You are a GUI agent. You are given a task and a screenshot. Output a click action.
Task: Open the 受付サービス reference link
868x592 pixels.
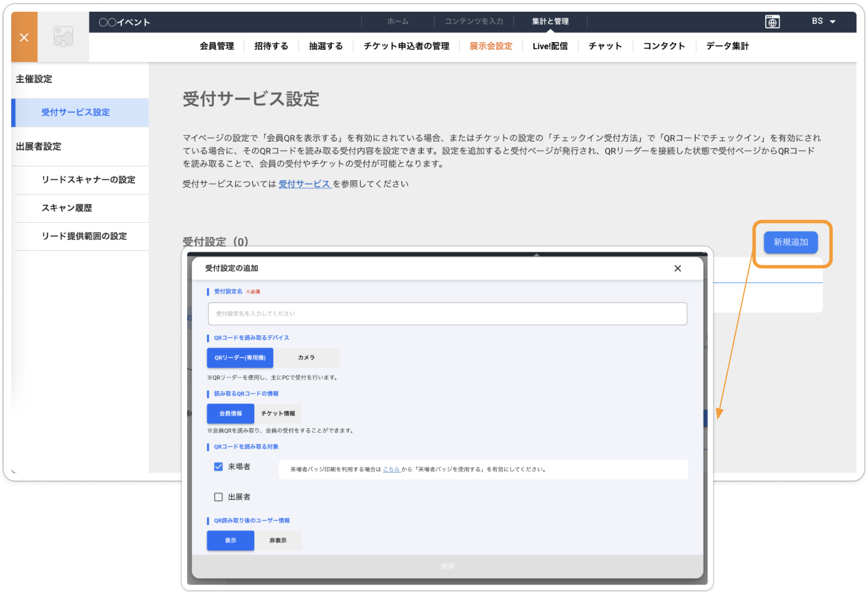(304, 183)
